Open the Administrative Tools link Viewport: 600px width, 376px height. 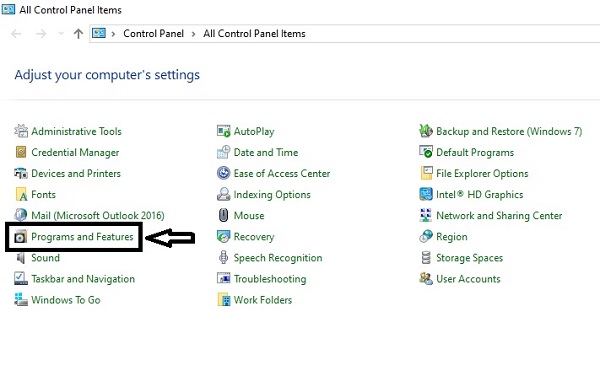click(x=77, y=131)
